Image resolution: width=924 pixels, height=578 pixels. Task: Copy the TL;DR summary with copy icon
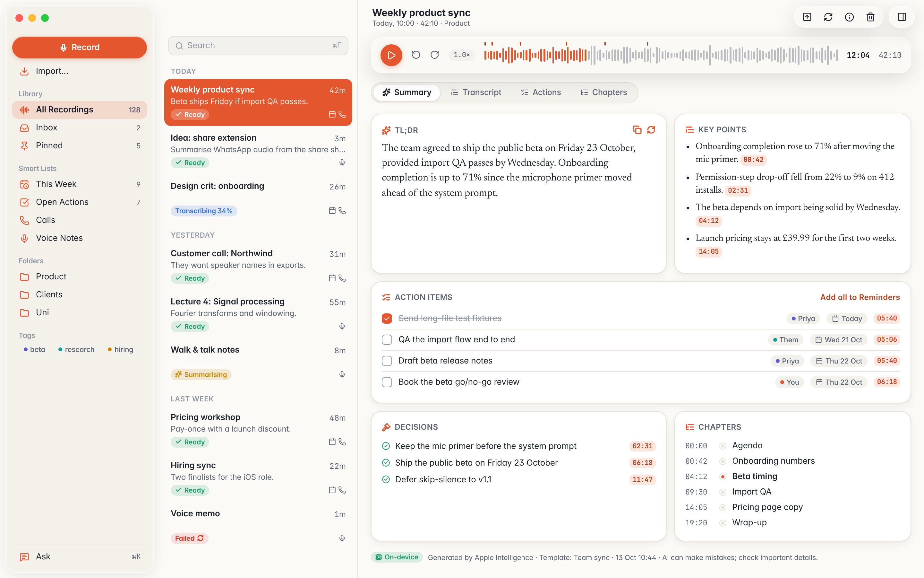point(637,130)
